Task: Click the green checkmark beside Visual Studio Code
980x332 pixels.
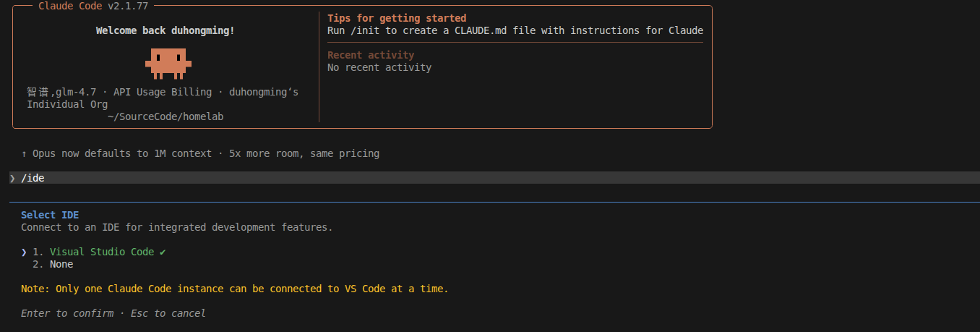Action: pyautogui.click(x=163, y=252)
